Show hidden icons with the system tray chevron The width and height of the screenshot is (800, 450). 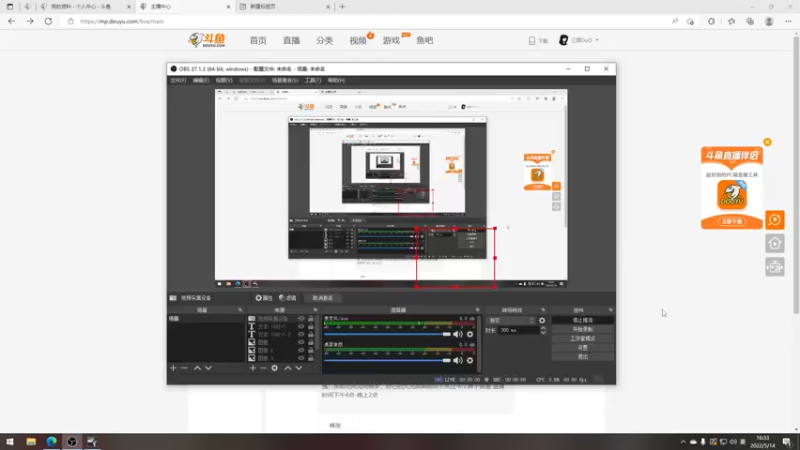(683, 442)
